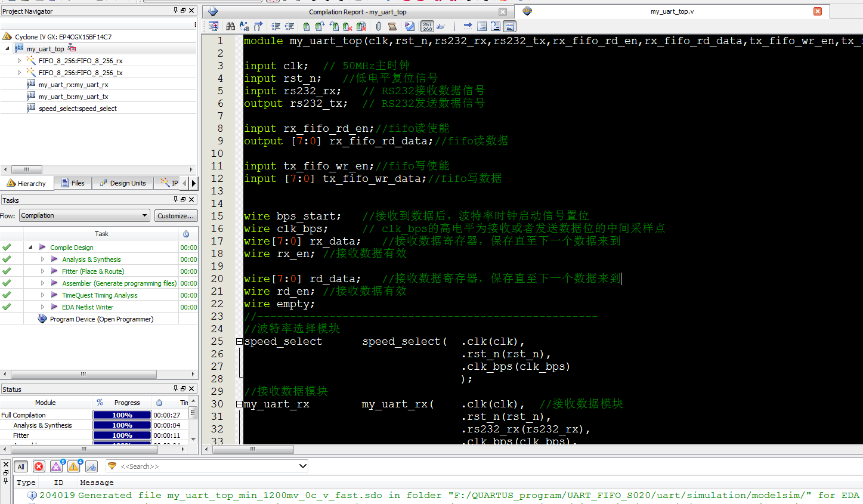Click Fitter 100% progress bar
This screenshot has width=863, height=504.
click(122, 435)
